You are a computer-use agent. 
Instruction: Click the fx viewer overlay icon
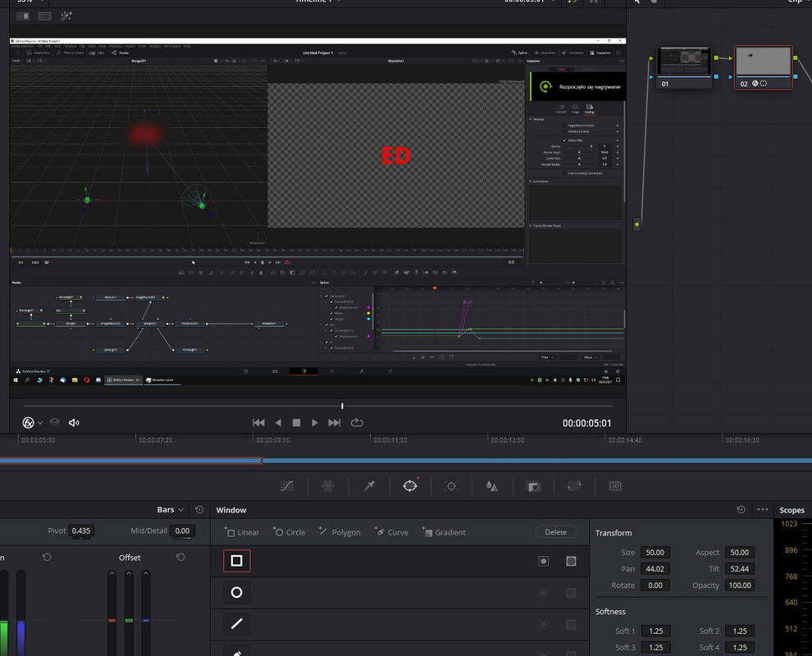pyautogui.click(x=28, y=422)
